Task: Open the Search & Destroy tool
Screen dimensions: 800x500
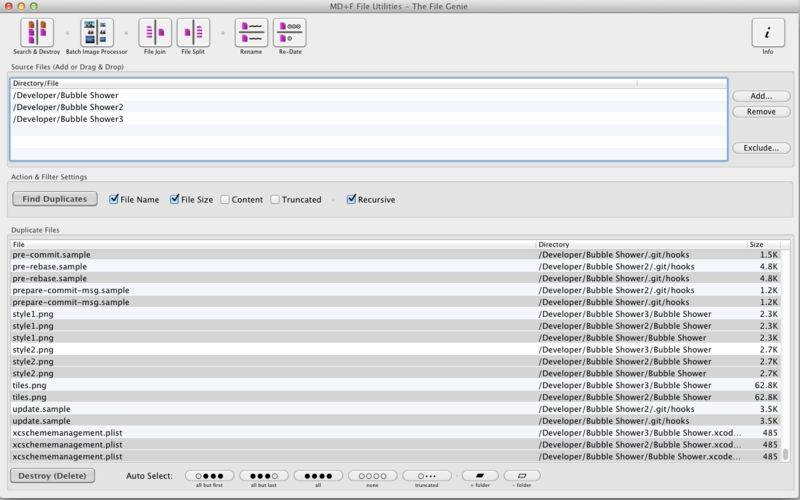Action: 37,33
